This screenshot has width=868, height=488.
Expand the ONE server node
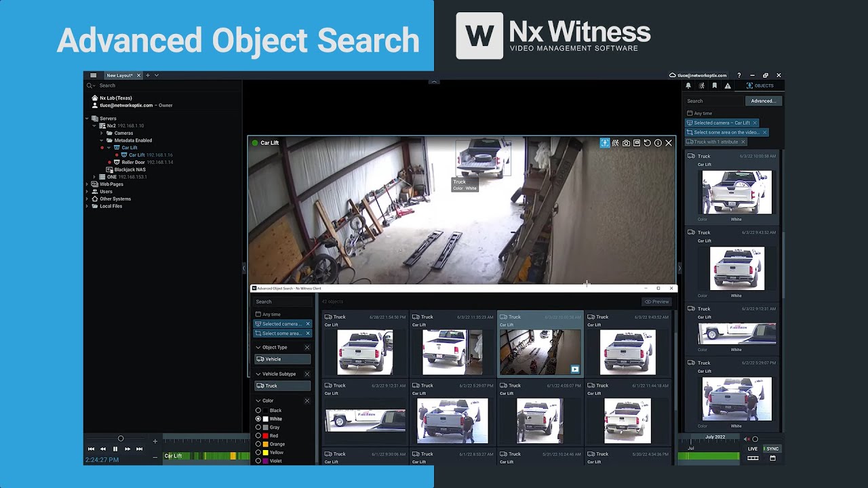94,177
